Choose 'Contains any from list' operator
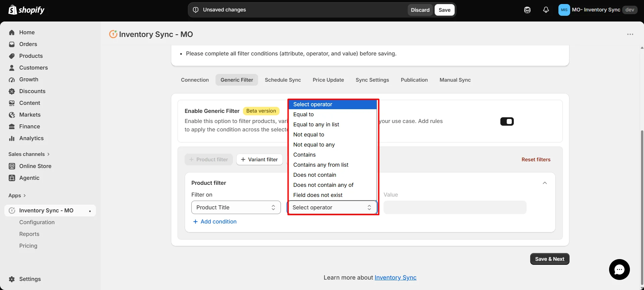This screenshot has height=290, width=644. coord(333,165)
